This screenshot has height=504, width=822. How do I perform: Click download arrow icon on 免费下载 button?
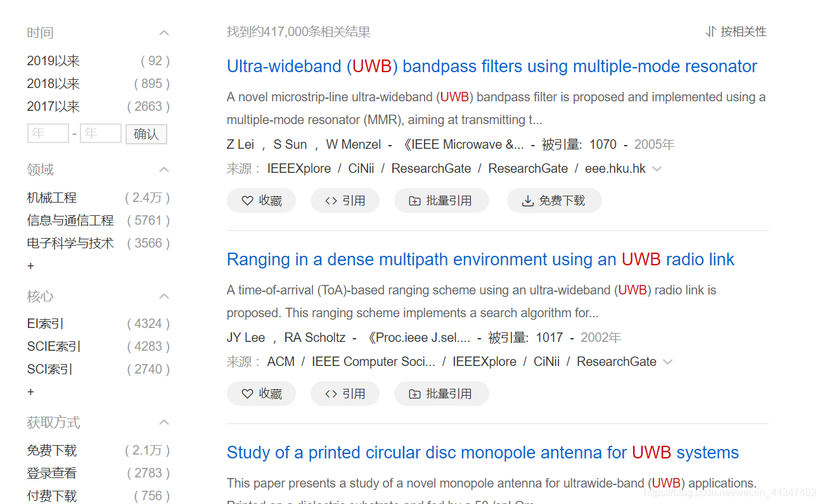click(527, 201)
